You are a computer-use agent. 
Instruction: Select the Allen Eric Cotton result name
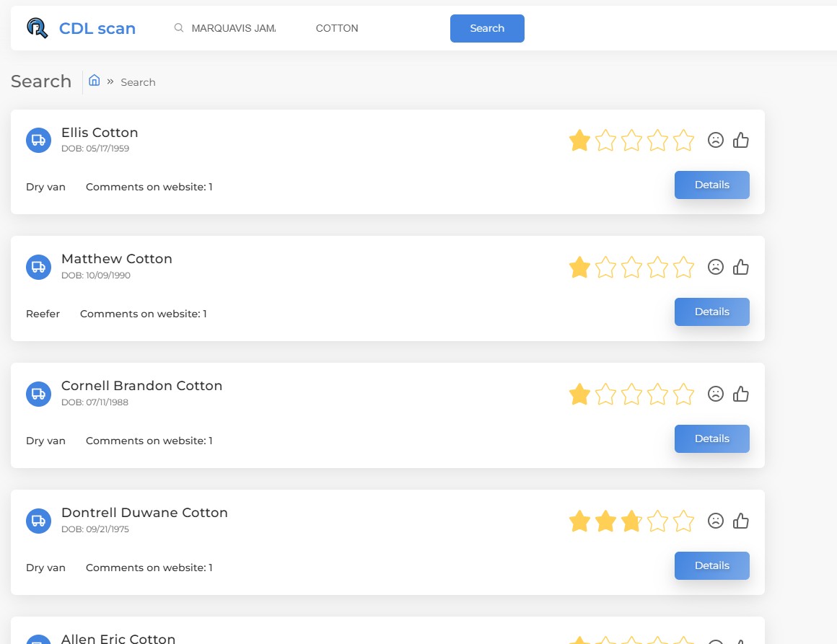pyautogui.click(x=118, y=638)
